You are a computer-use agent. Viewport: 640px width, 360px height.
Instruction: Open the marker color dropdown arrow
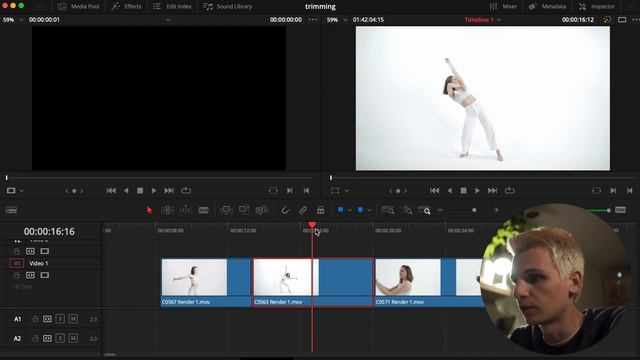pos(369,211)
